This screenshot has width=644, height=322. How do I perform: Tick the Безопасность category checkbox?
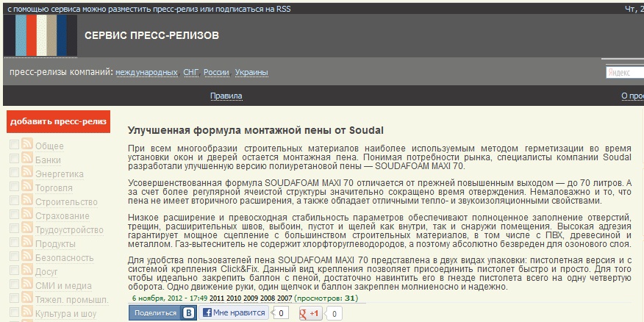pos(15,257)
